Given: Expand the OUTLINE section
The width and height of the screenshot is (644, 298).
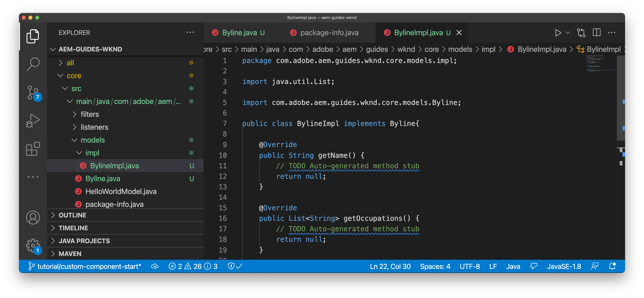Looking at the screenshot, I should pyautogui.click(x=73, y=215).
